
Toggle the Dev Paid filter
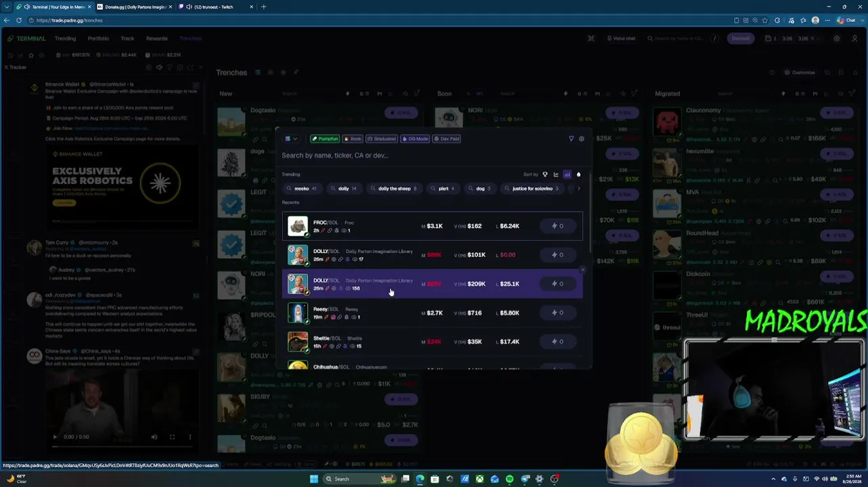pyautogui.click(x=447, y=139)
